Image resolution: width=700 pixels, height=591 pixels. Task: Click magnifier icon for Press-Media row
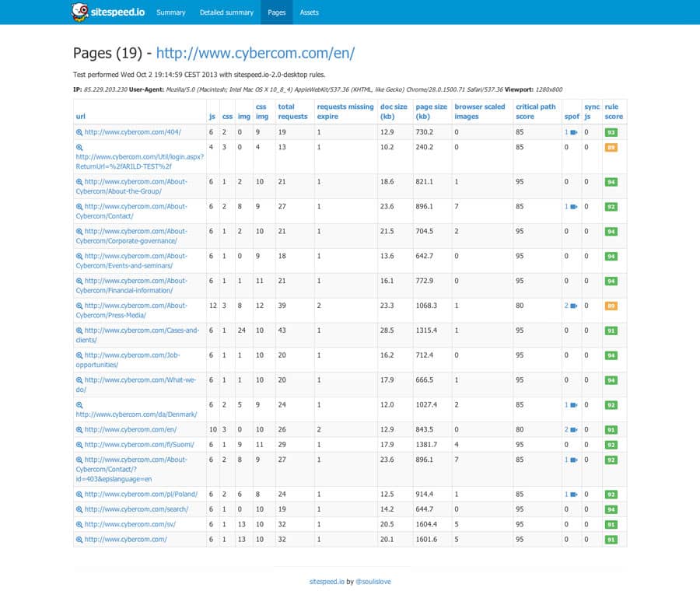point(79,306)
